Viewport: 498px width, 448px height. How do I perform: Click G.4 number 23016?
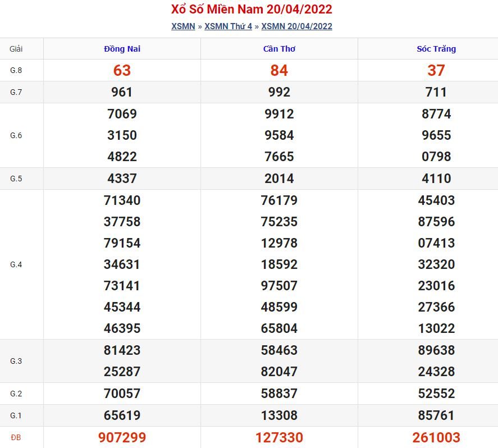(x=436, y=286)
